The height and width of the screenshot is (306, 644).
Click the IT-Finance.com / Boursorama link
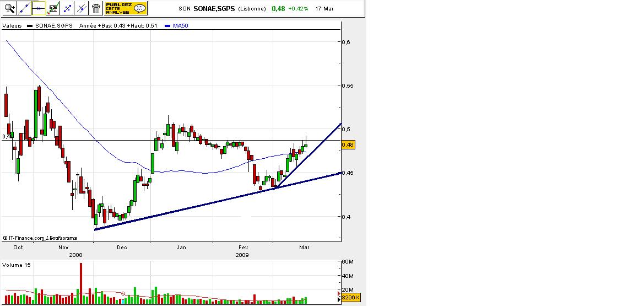click(40, 238)
